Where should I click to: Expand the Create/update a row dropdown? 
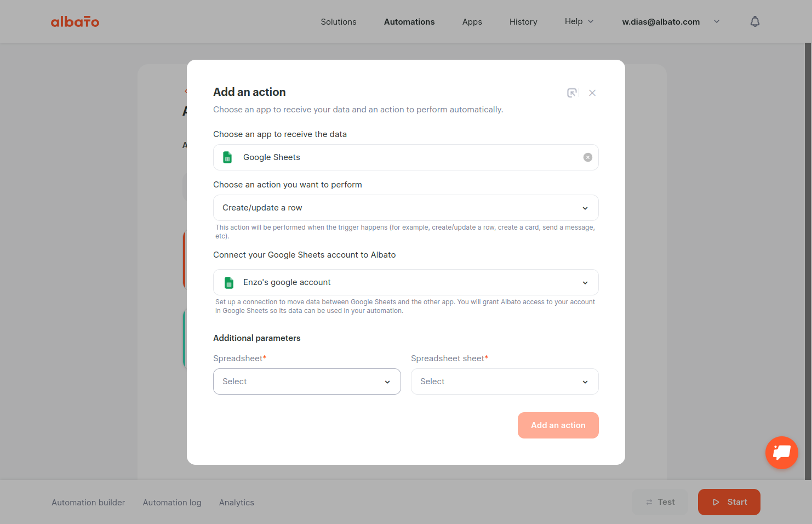(406, 208)
